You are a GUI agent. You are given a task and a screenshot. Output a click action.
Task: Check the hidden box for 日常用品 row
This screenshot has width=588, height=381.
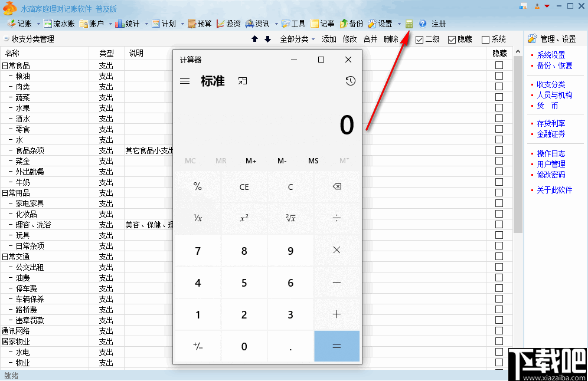pyautogui.click(x=499, y=192)
